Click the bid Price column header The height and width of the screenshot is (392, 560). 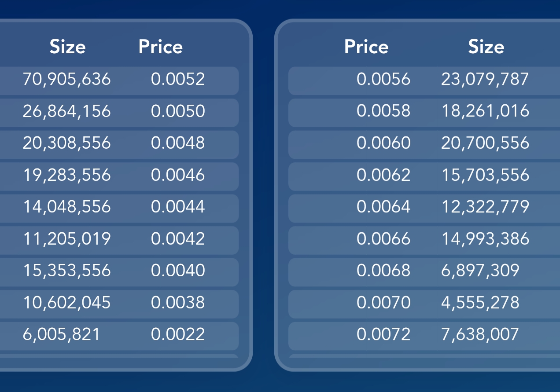point(161,47)
